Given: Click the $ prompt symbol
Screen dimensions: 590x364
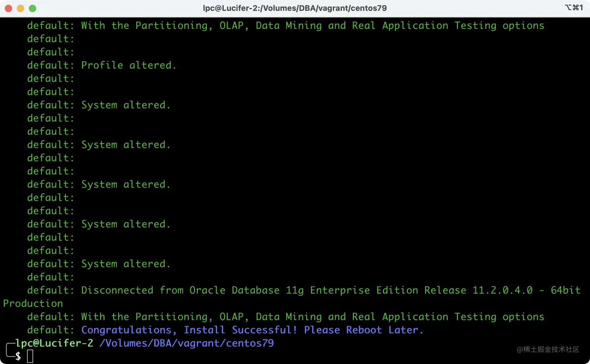Looking at the screenshot, I should pyautogui.click(x=18, y=356).
